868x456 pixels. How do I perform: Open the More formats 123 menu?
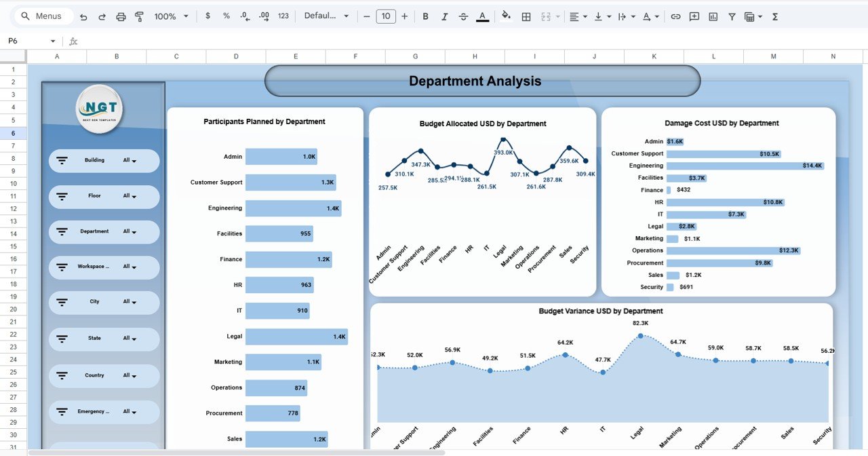click(283, 16)
